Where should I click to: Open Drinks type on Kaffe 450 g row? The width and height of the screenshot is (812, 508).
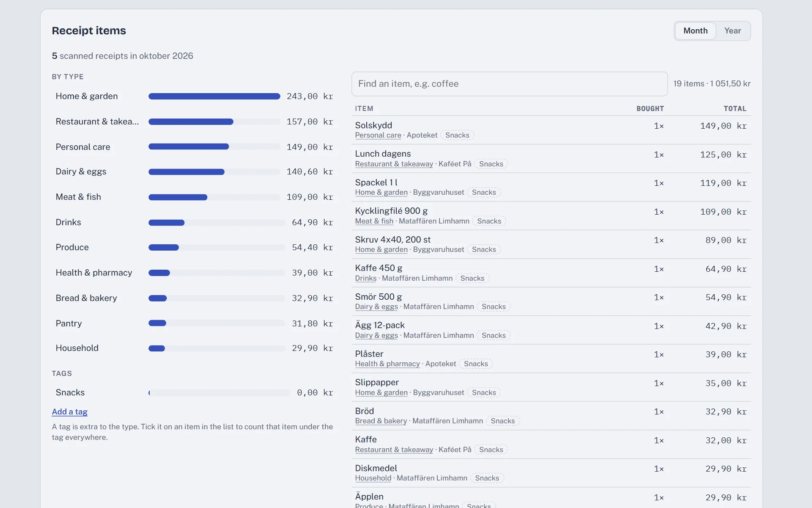pyautogui.click(x=366, y=278)
